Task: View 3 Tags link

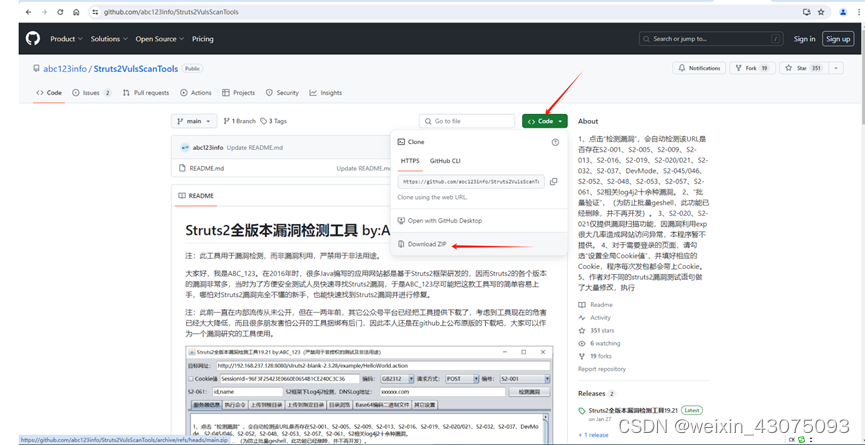Action: (x=274, y=121)
